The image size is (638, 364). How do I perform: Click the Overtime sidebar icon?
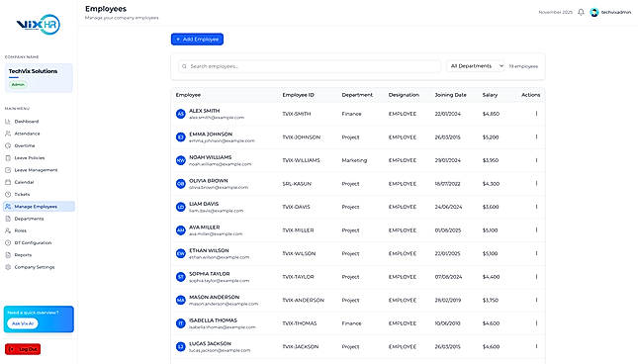point(8,145)
